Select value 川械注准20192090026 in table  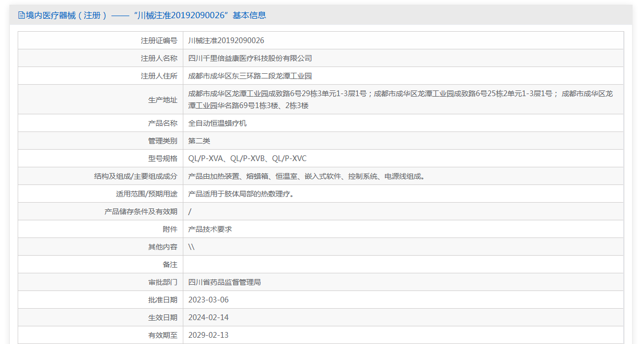226,41
